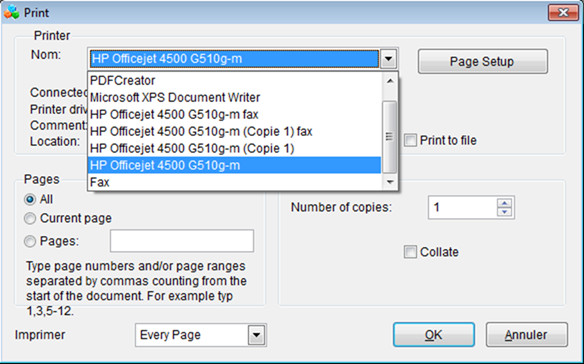This screenshot has height=364, width=584.
Task: Select highlighted HP Officejet 4500 G510g-m entry
Action: click(235, 165)
